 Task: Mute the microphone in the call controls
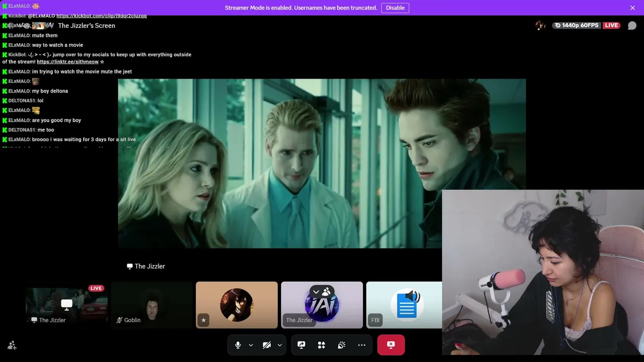[238, 345]
